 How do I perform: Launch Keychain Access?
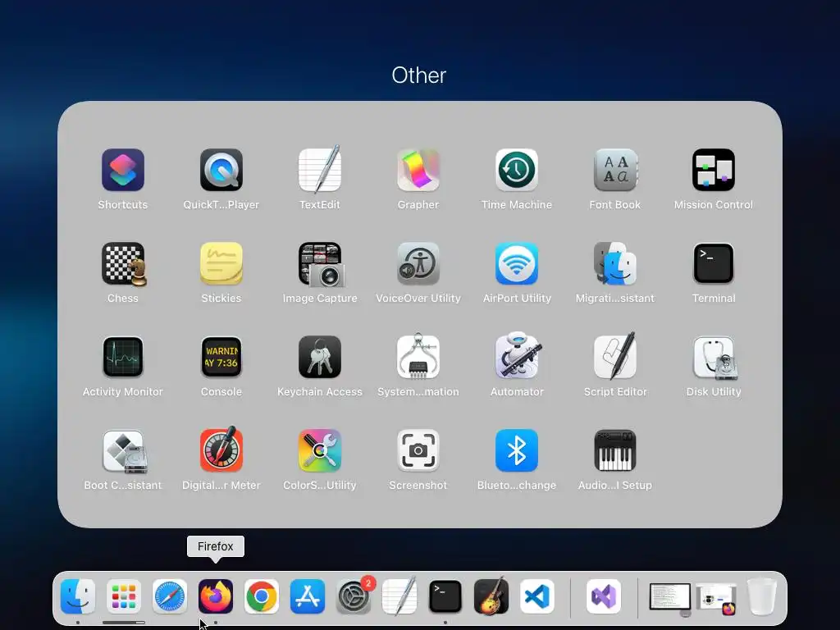(x=320, y=358)
